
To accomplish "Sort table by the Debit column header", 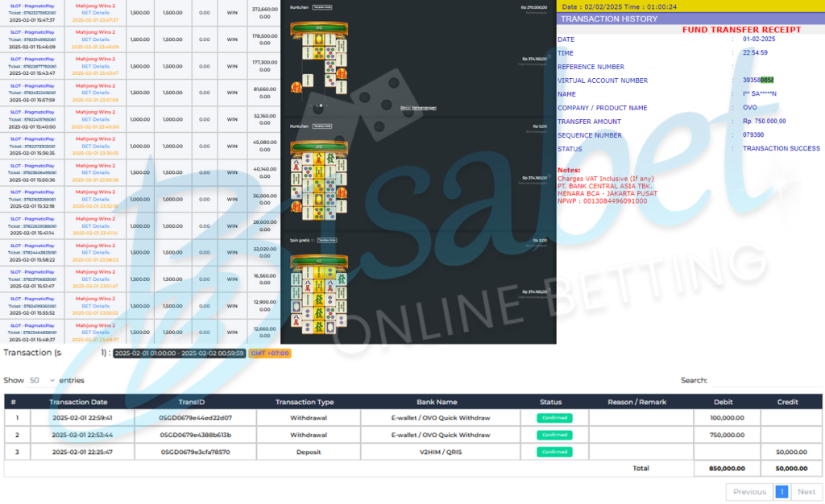I will (723, 402).
